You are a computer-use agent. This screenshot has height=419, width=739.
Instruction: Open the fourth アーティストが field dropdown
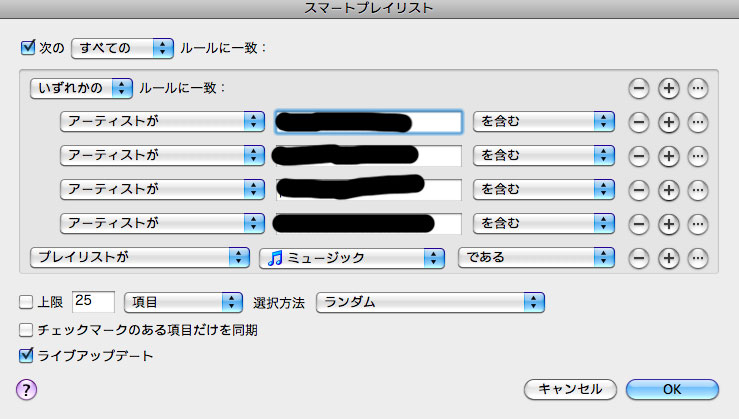[x=163, y=223]
